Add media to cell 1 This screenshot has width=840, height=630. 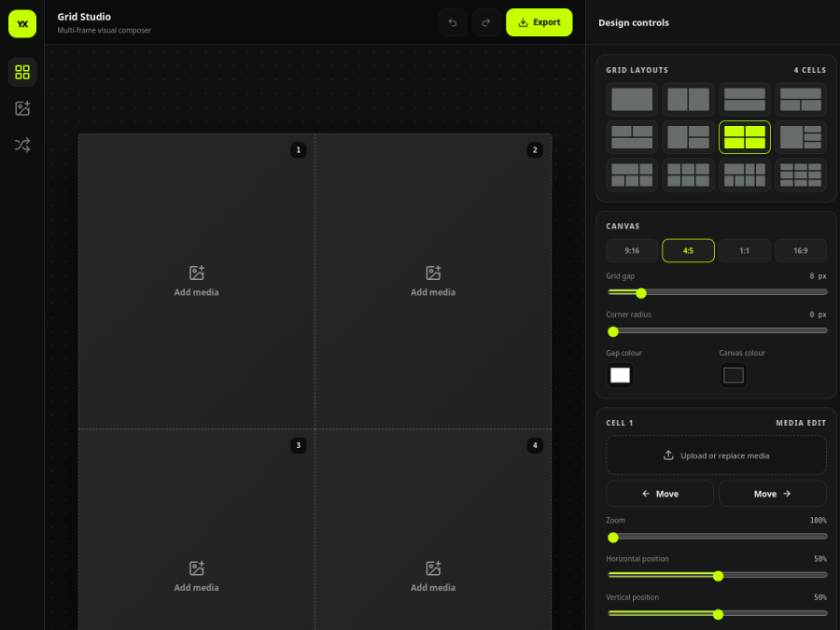(196, 281)
